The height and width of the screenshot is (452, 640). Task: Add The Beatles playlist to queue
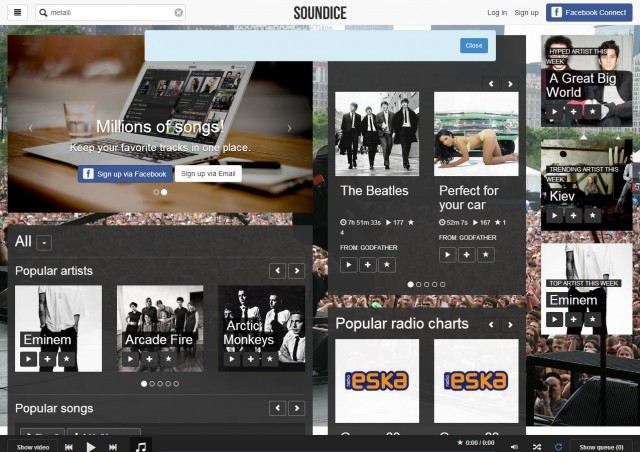[x=368, y=265]
